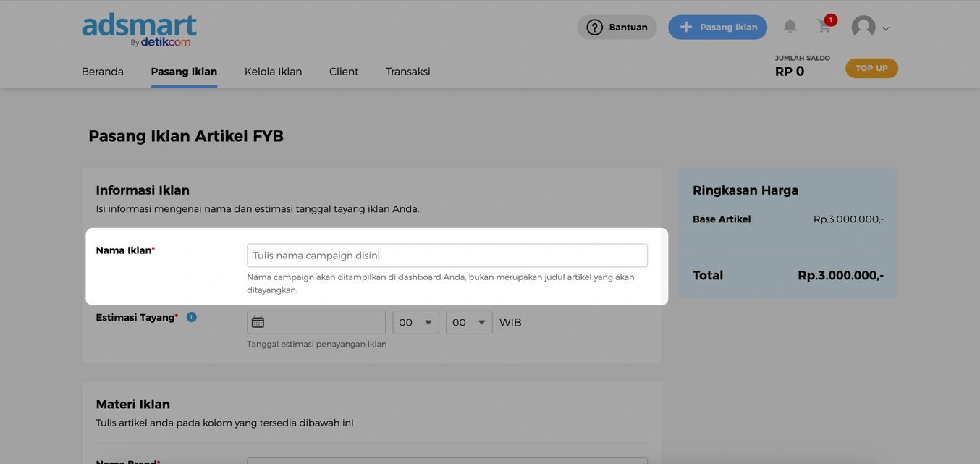This screenshot has height=464, width=980.
Task: Click the adsmart by detikcom logo
Action: 139,30
